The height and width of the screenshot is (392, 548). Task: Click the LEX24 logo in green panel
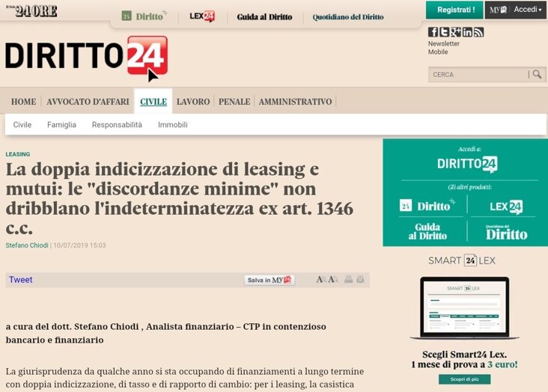click(506, 206)
